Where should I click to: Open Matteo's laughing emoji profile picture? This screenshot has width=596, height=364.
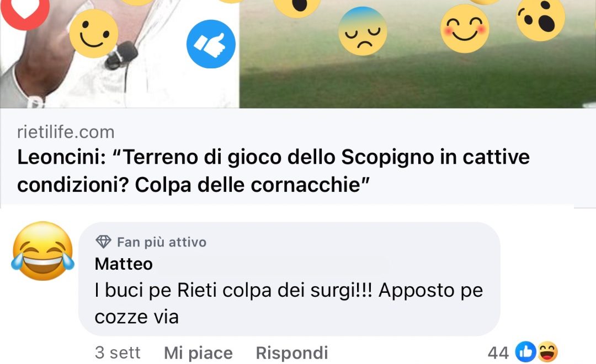[x=43, y=251]
